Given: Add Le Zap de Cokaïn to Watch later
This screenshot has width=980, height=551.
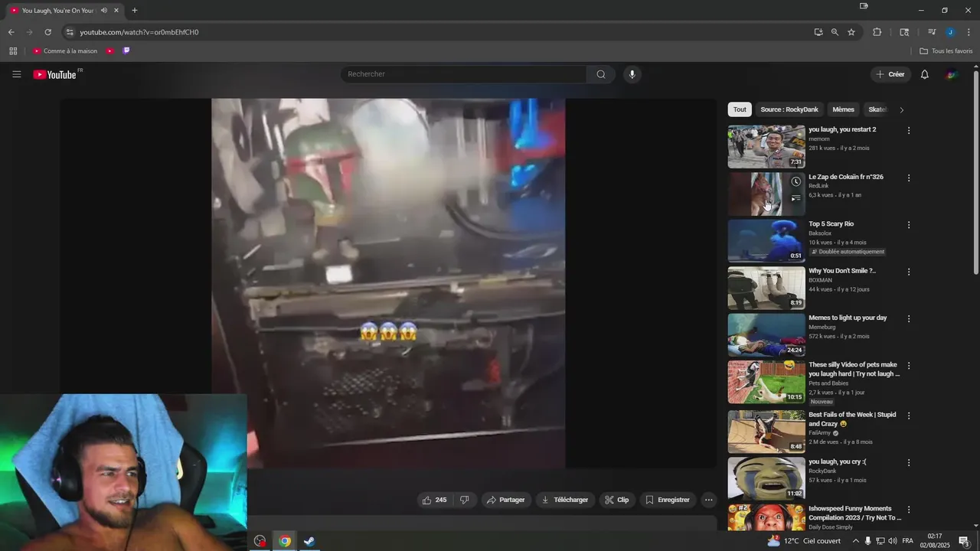Looking at the screenshot, I should pyautogui.click(x=796, y=181).
